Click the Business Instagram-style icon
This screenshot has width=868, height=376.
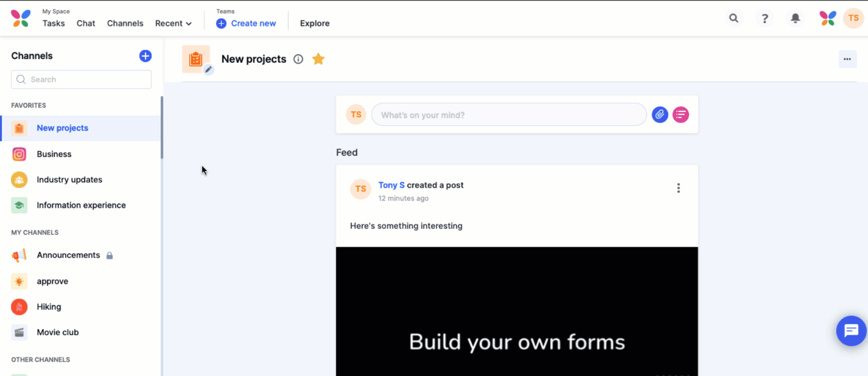coord(19,154)
